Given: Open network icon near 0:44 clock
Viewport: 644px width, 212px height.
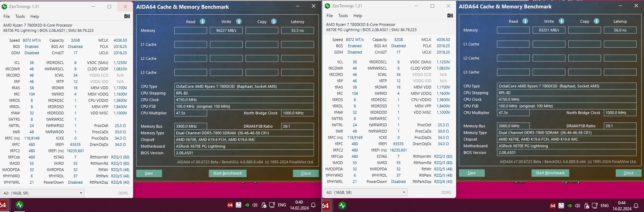Looking at the screenshot, I should pyautogui.click(x=595, y=206).
